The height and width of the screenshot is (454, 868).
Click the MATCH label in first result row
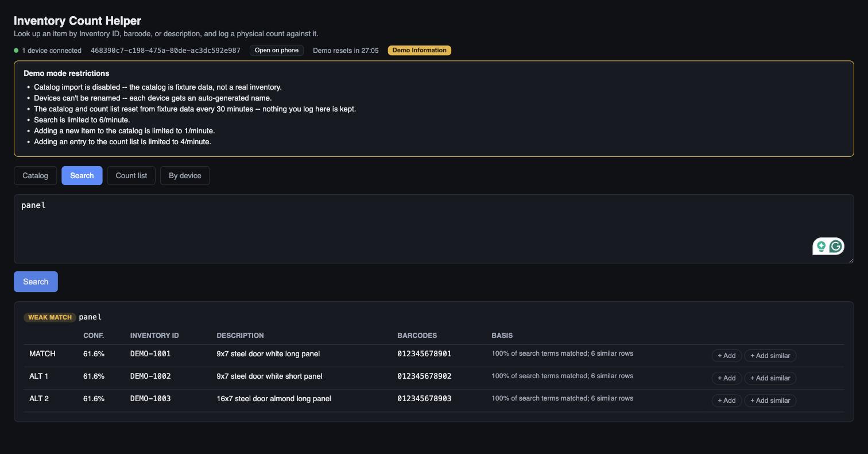tap(42, 354)
